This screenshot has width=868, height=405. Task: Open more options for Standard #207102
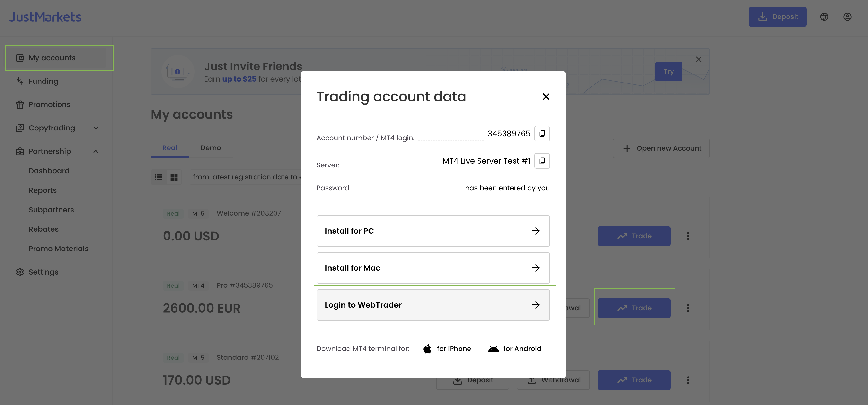[x=688, y=380]
